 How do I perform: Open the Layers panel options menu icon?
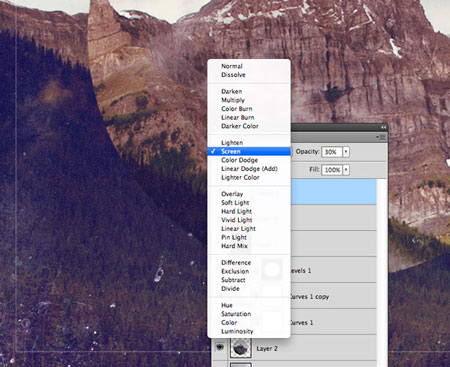tap(381, 137)
